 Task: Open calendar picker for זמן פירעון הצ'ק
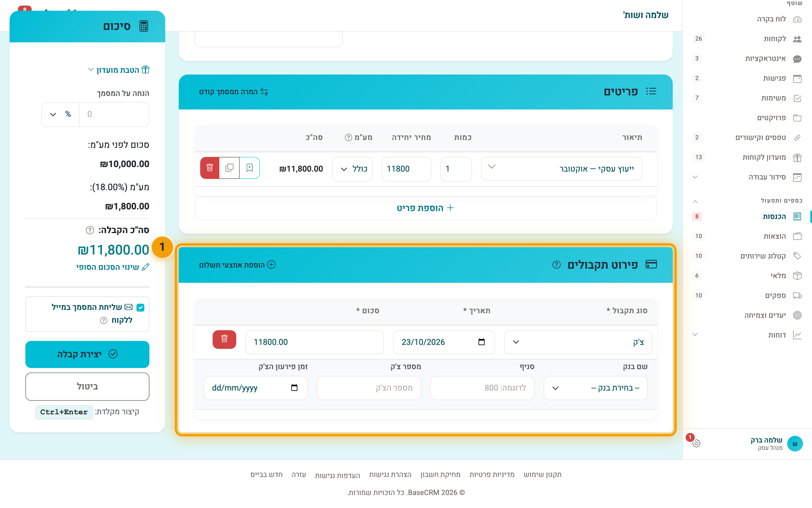(x=294, y=388)
